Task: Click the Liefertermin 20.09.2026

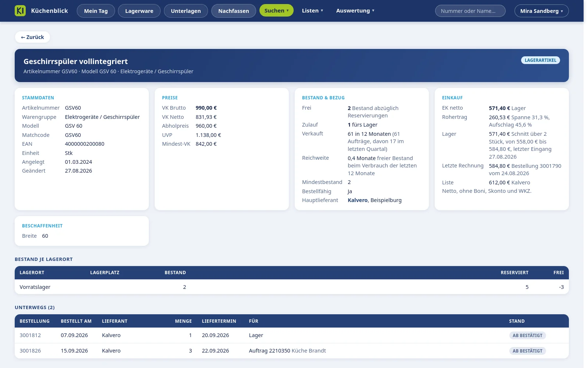Action: point(215,335)
